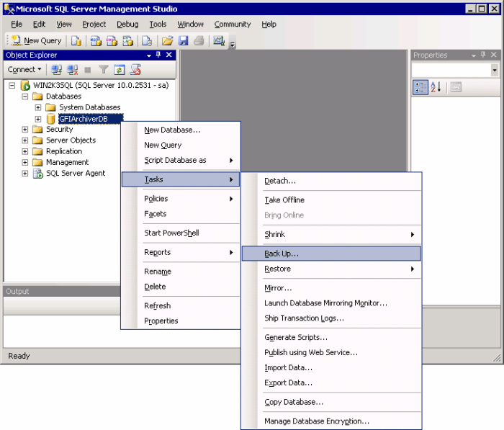The image size is (504, 430).
Task: Click the Refresh icon in Object Explorer
Action: (120, 69)
